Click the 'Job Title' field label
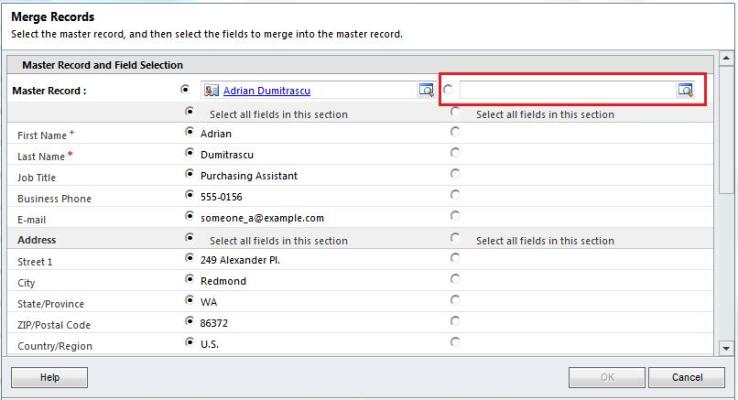 36,177
